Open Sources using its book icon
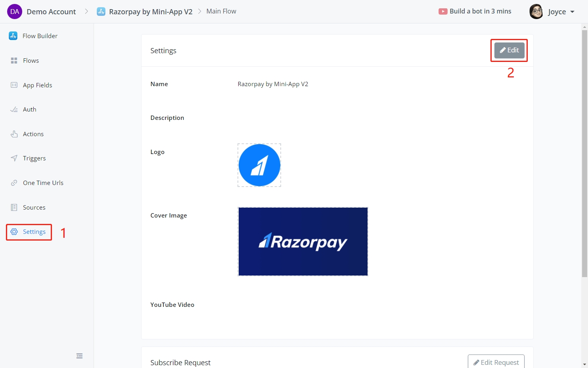Image resolution: width=588 pixels, height=368 pixels. point(14,207)
